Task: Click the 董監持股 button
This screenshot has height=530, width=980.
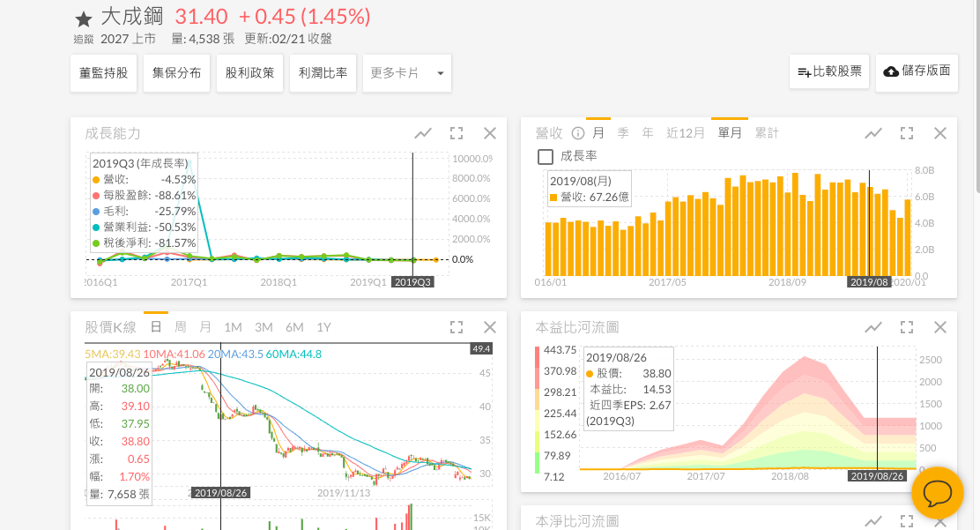Action: click(103, 73)
